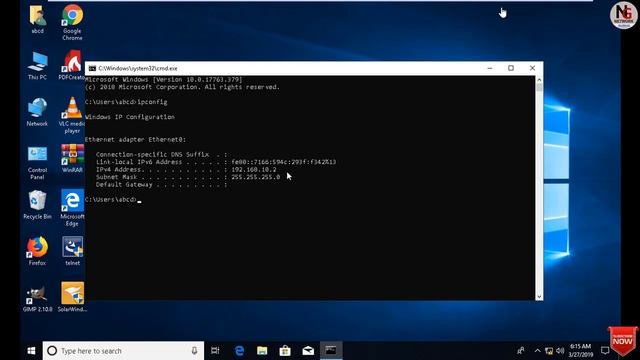This screenshot has height=360, width=640.
Task: Maximize the cmd.exe window
Action: pyautogui.click(x=511, y=68)
